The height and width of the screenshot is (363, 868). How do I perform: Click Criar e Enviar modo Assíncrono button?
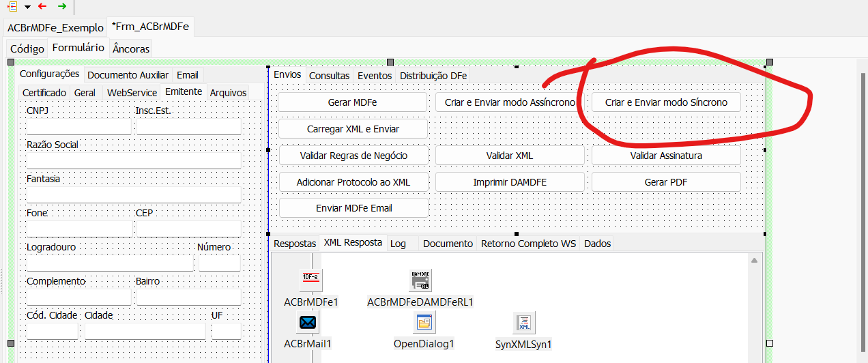click(x=510, y=102)
